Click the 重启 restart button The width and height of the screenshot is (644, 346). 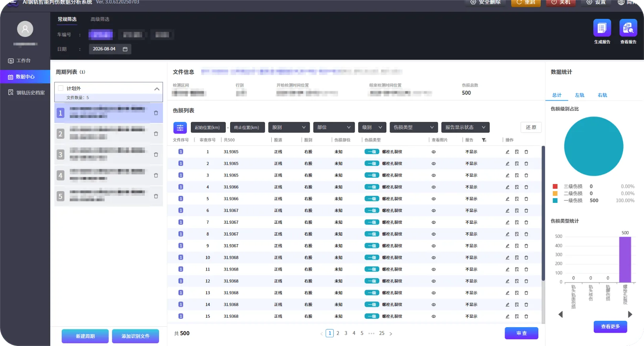(526, 2)
